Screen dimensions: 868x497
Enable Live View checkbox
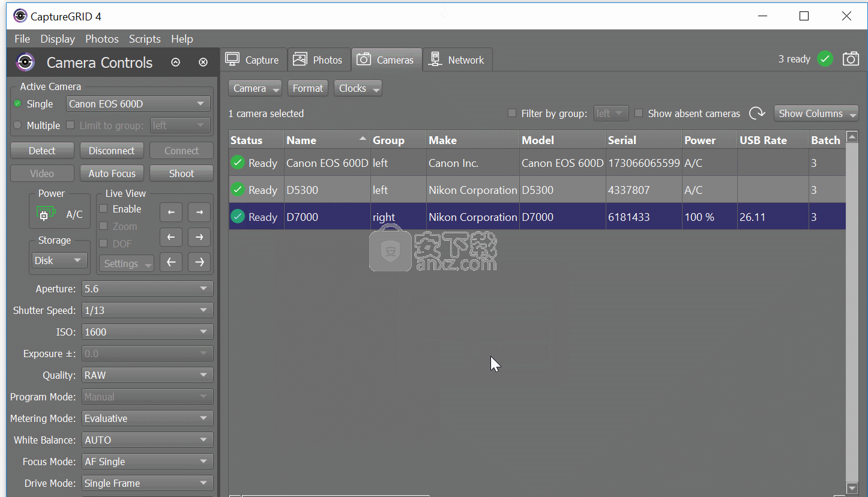click(103, 209)
